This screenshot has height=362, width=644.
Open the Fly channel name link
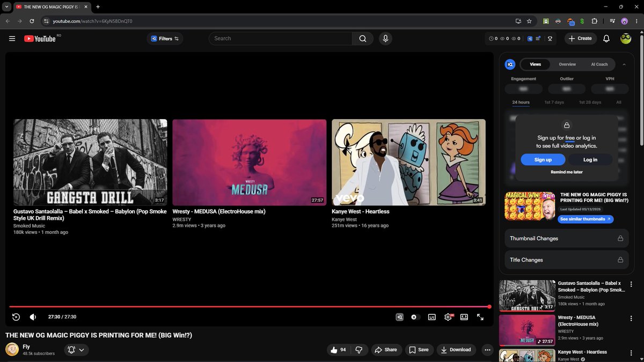tap(26, 346)
